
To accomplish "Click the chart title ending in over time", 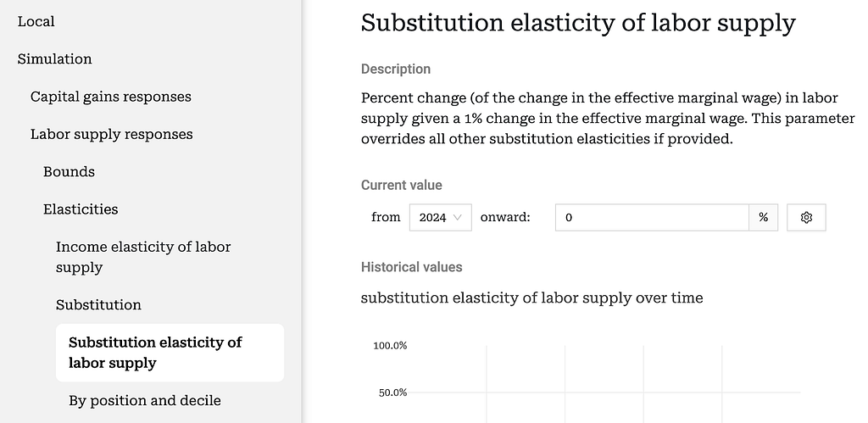I will point(532,298).
